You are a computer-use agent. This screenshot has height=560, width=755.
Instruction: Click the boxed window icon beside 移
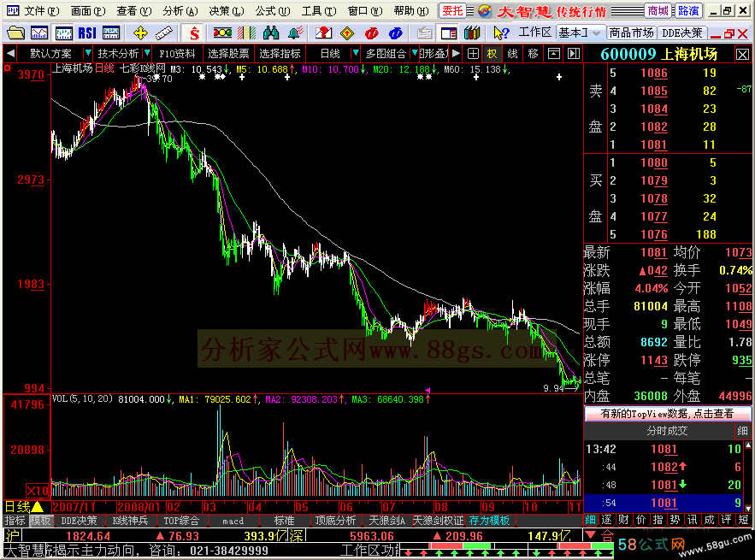click(554, 54)
